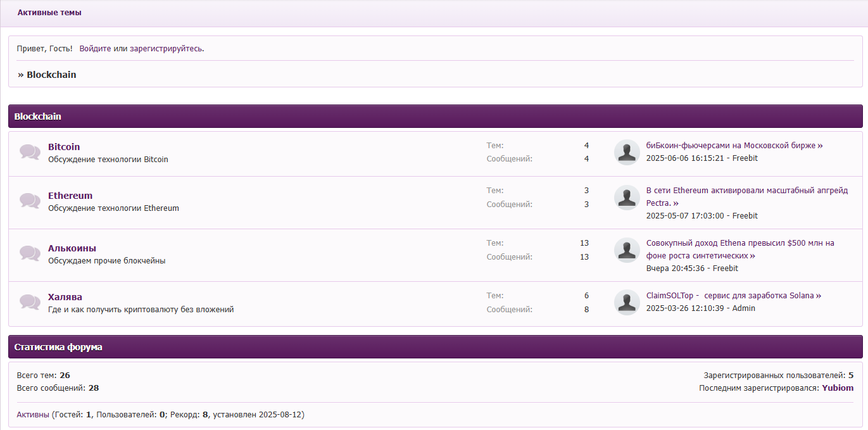Click the avatar beside the ClaimSOLTop last post

[627, 303]
